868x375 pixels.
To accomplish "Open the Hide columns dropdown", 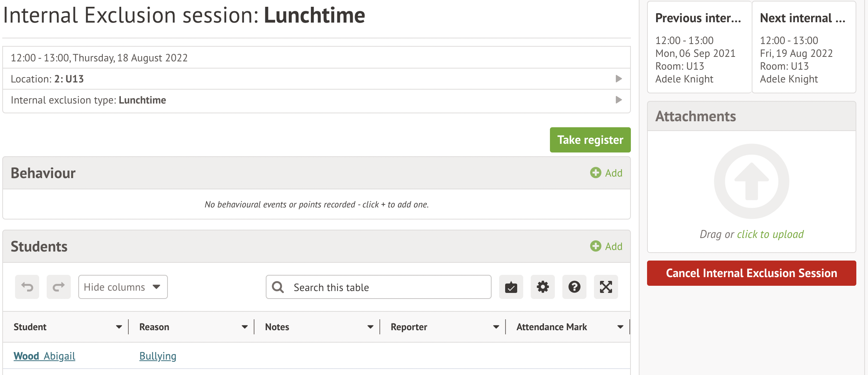I will click(x=123, y=287).
